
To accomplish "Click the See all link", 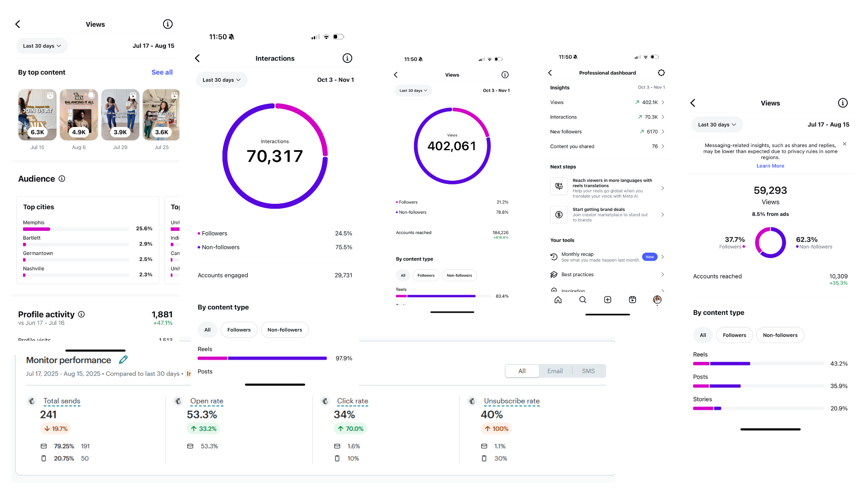I will pyautogui.click(x=162, y=72).
